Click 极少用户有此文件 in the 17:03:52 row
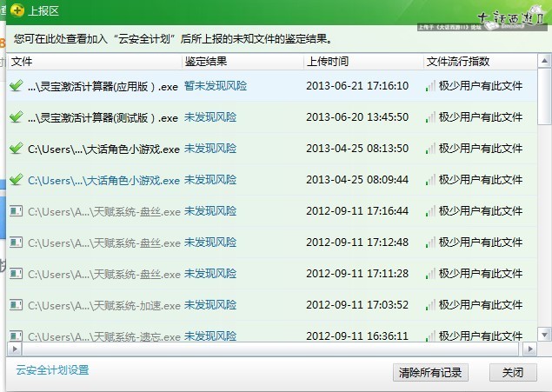Image resolution: width=552 pixels, height=392 pixels. click(x=481, y=305)
